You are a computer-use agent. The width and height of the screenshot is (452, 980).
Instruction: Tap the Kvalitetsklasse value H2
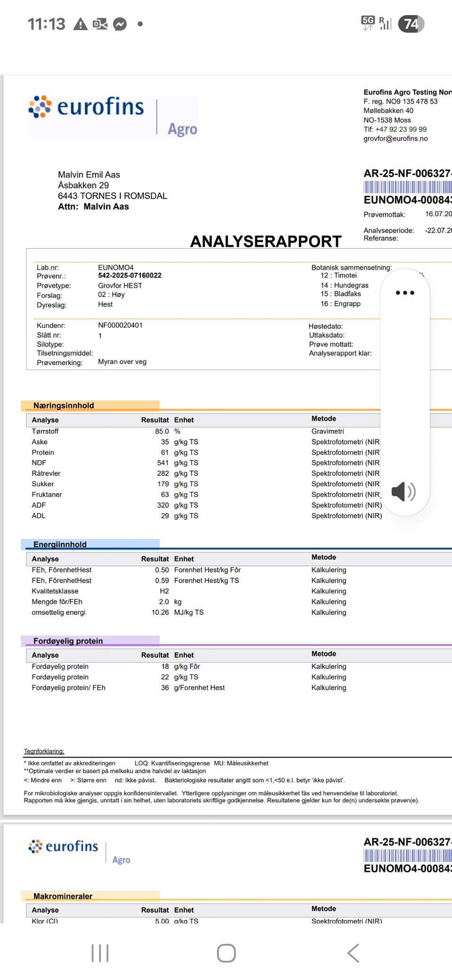coord(164,591)
